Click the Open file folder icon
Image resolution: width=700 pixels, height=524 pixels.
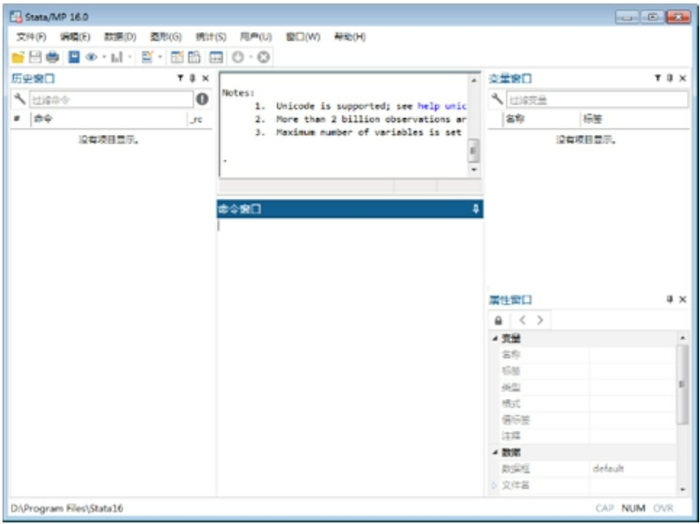pos(18,57)
